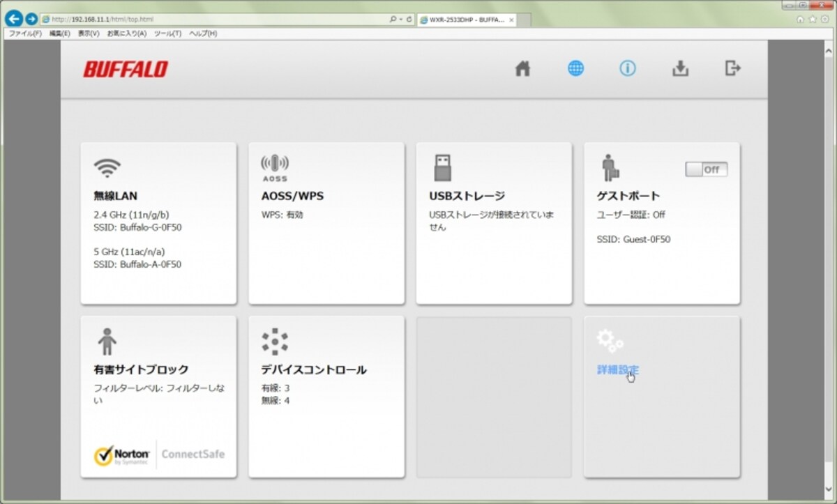Open the advanced settings gears icon
Viewport: 837px width, 504px height.
[610, 341]
